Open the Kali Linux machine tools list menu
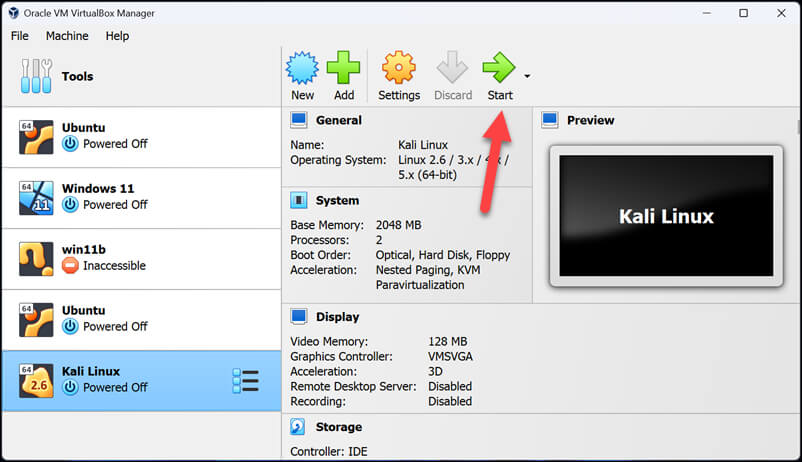 [246, 381]
